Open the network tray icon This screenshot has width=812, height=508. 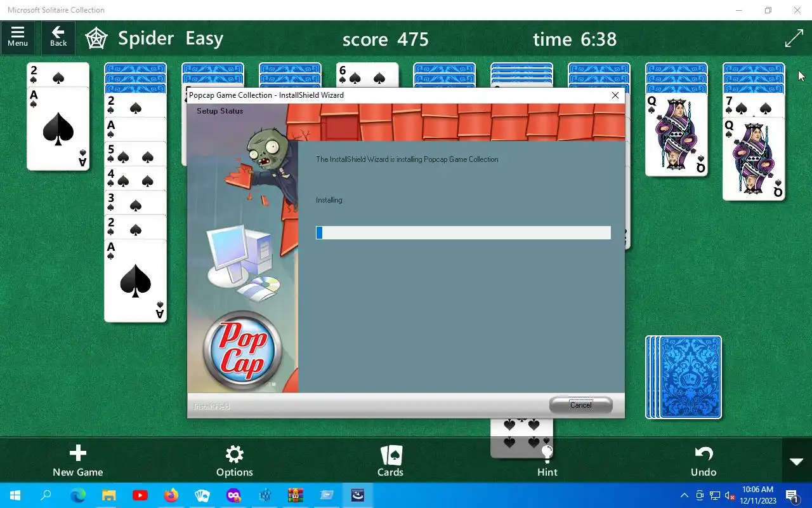(x=715, y=495)
